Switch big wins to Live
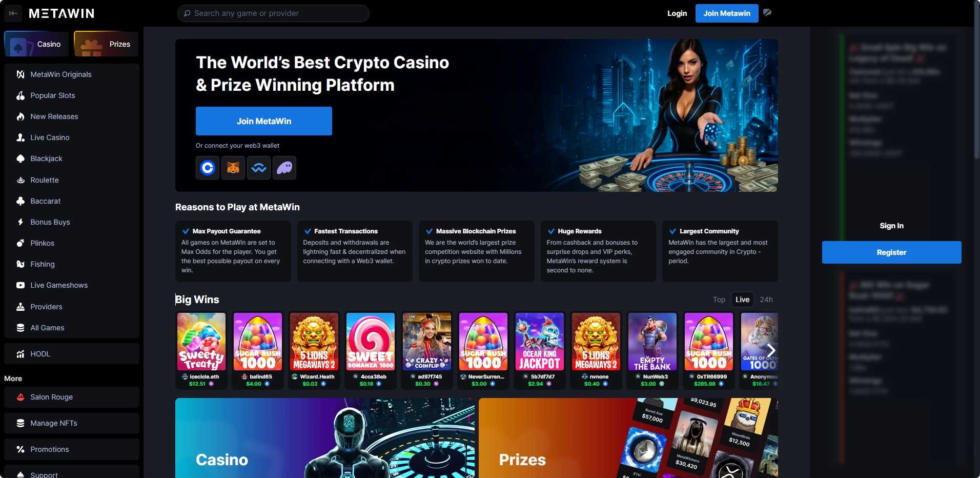The image size is (980, 478). (x=742, y=300)
